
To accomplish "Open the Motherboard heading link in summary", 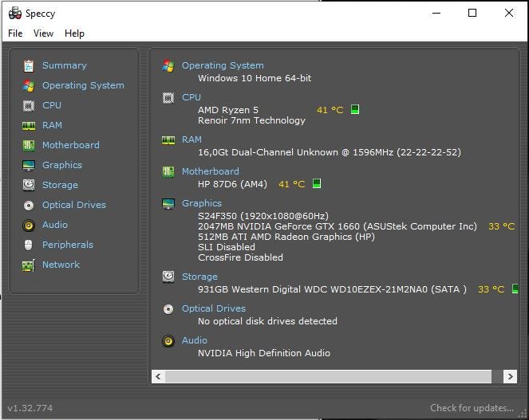I will [x=210, y=171].
